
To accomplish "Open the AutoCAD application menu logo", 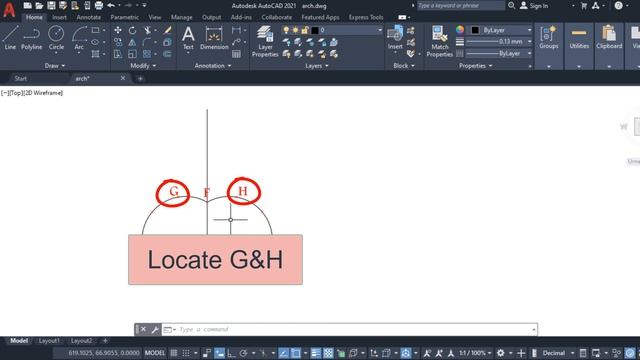I will tap(9, 9).
